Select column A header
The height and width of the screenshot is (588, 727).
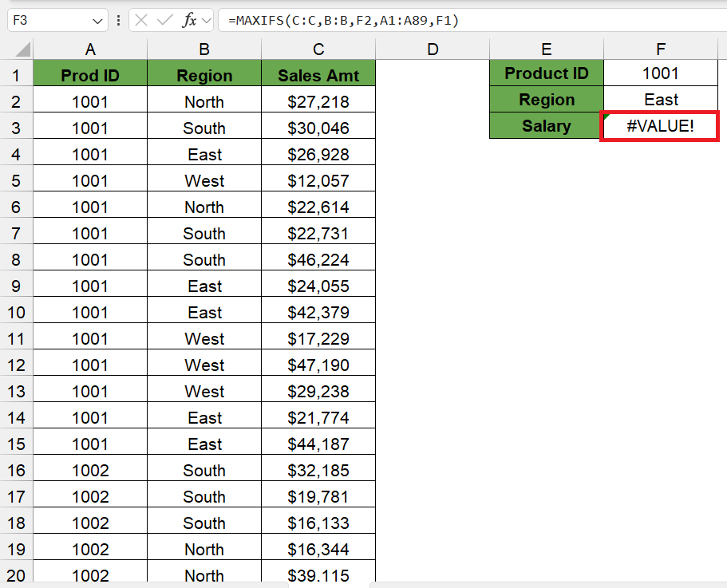(90, 49)
